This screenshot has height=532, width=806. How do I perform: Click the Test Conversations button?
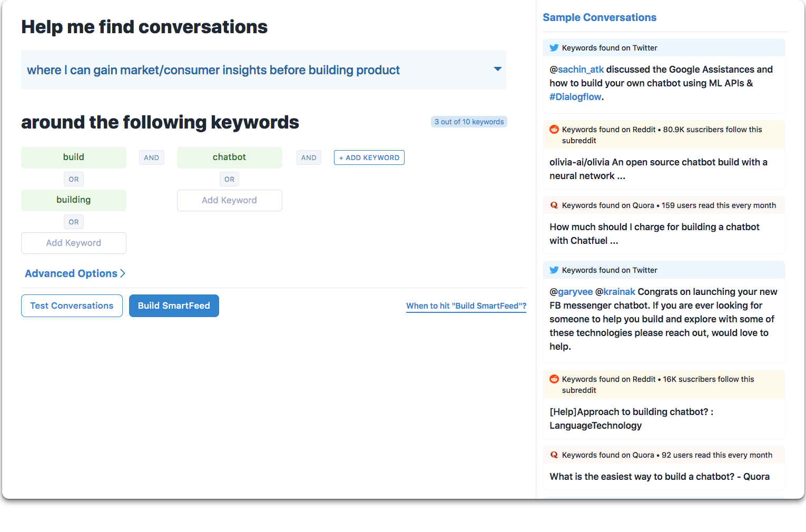point(72,306)
